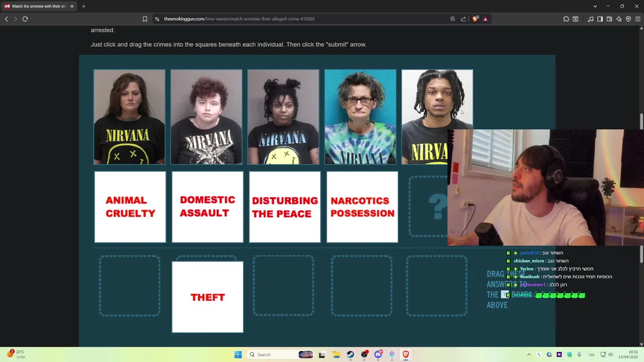Open the Windows Start menu
Viewport: 644px width, 362px height.
pos(238,354)
